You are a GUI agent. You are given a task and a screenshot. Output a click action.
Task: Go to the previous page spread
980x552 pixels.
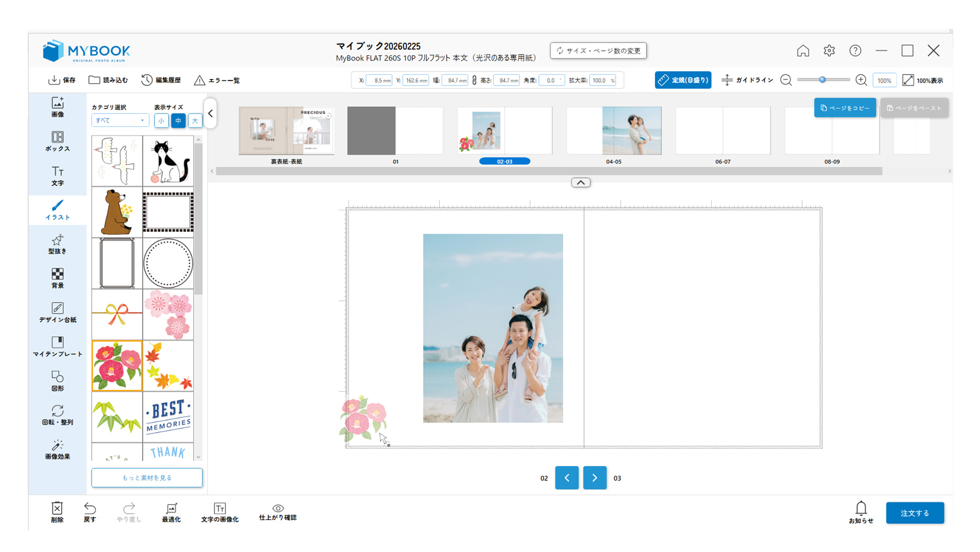point(567,478)
